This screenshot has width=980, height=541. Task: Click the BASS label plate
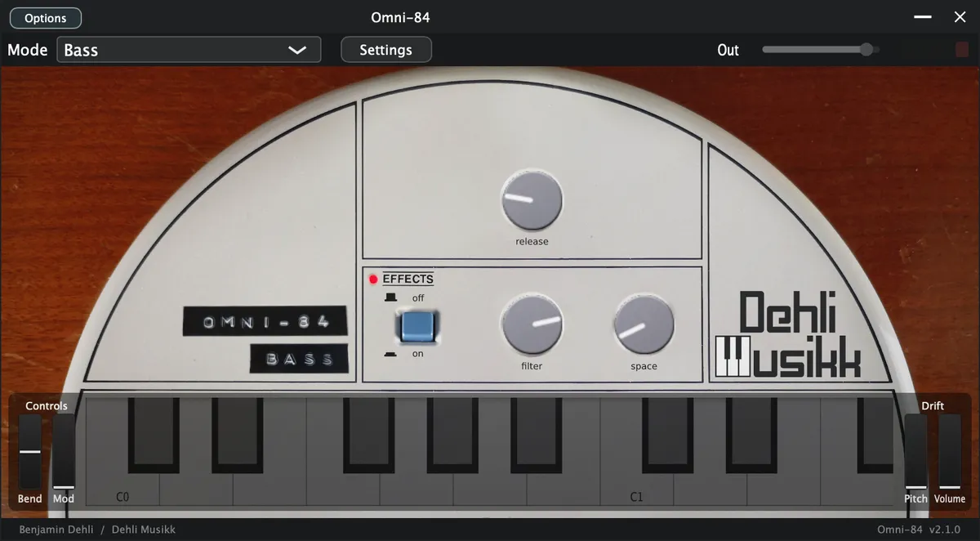tap(300, 359)
